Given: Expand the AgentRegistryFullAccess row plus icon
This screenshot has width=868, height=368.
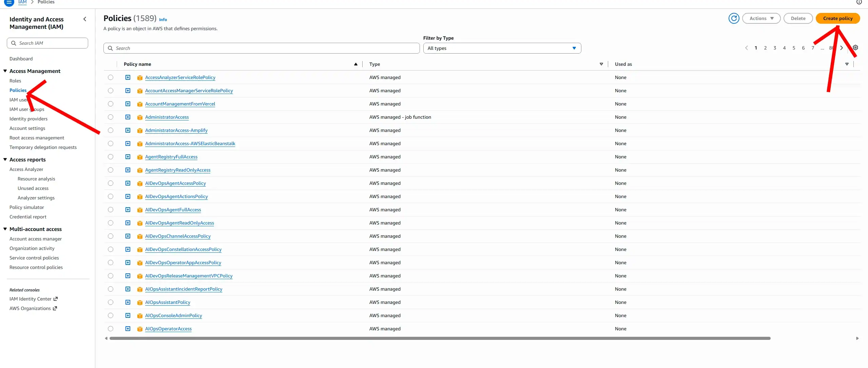Looking at the screenshot, I should pyautogui.click(x=128, y=157).
